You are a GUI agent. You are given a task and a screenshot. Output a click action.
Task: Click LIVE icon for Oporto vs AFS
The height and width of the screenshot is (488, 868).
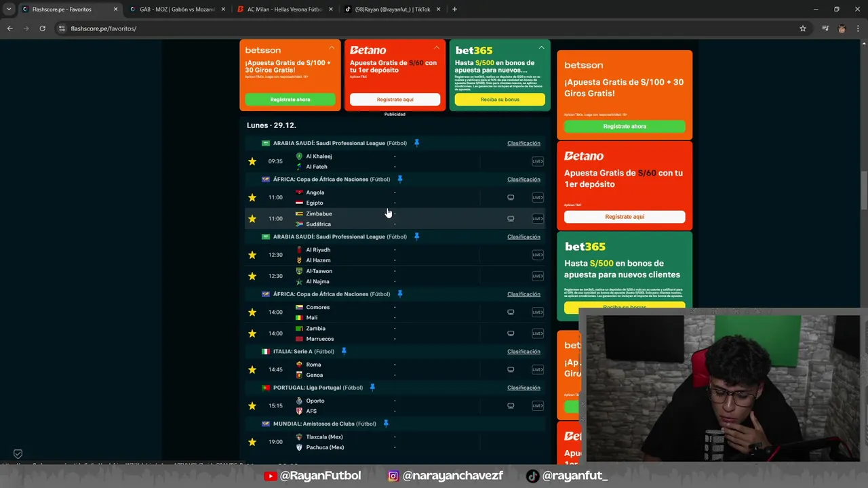click(538, 405)
